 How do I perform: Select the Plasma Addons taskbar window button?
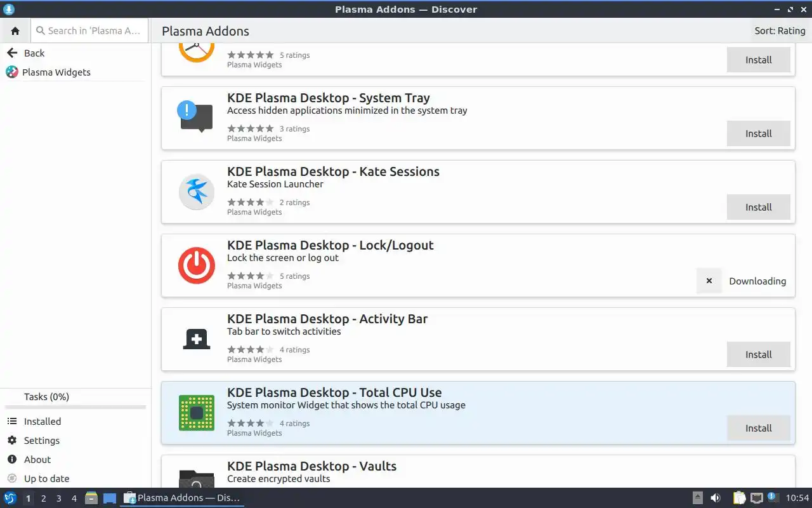click(x=182, y=498)
